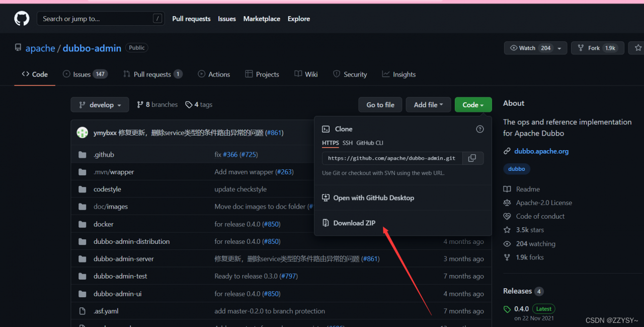
Task: Select the fork icon beside 1.9k forks
Action: [x=507, y=257]
